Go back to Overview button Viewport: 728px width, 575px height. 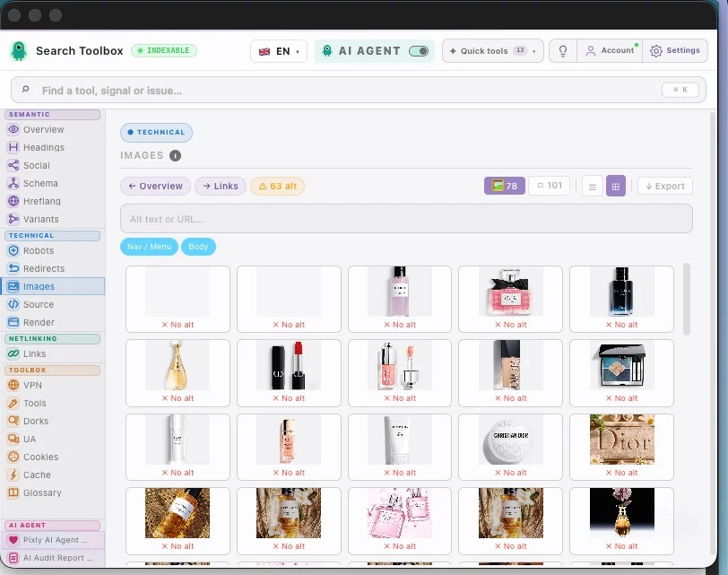tap(155, 187)
